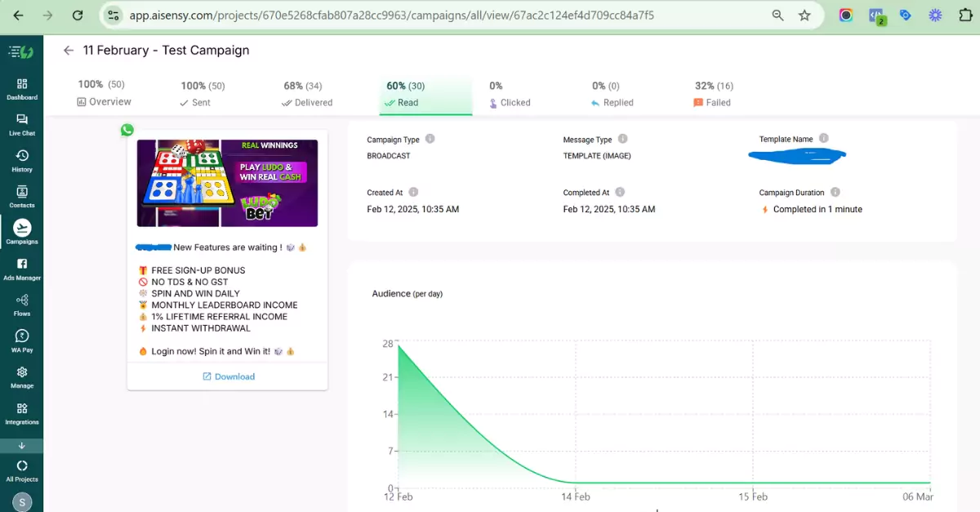Click the 'BROADCAST' campaign type value

(389, 156)
